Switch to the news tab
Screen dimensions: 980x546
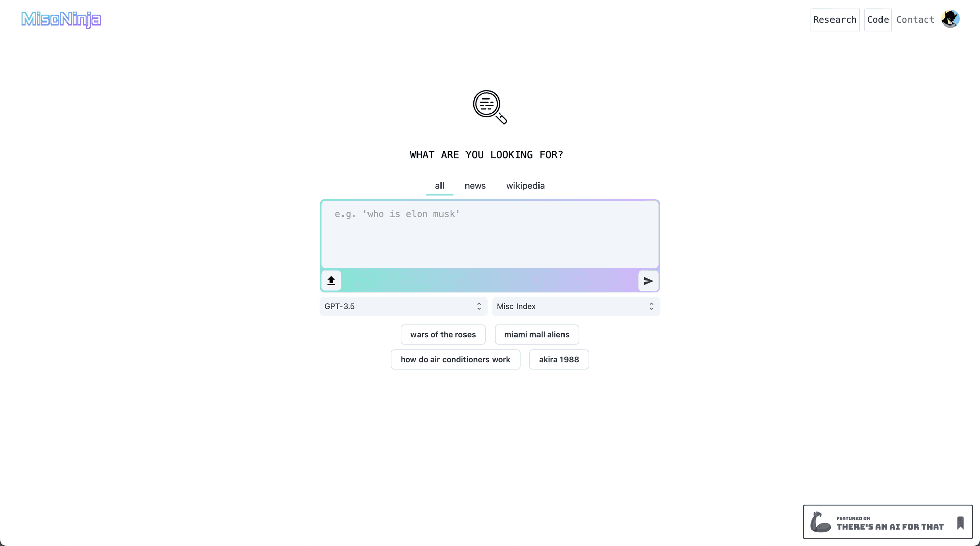tap(475, 186)
